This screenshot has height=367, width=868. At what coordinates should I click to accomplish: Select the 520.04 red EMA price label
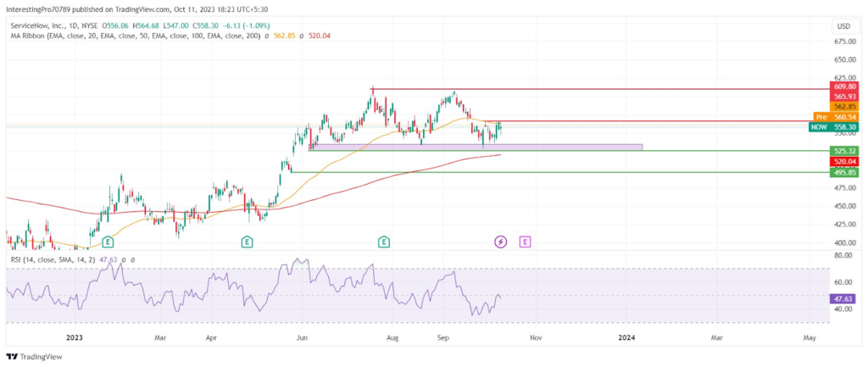coord(844,161)
